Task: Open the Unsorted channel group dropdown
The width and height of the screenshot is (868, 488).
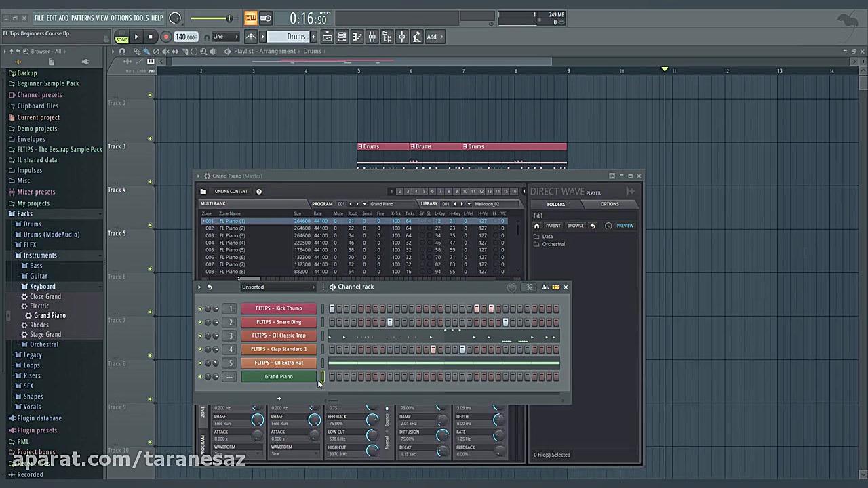Action: pos(278,287)
